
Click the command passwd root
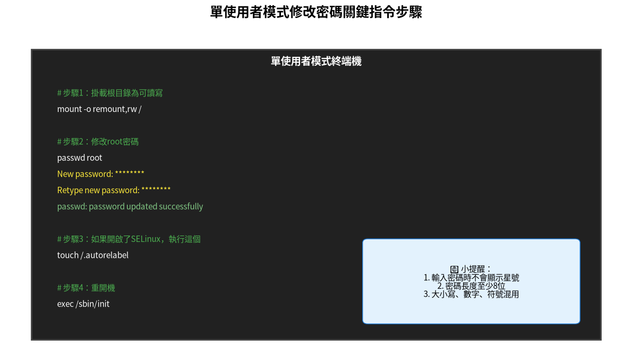point(80,158)
